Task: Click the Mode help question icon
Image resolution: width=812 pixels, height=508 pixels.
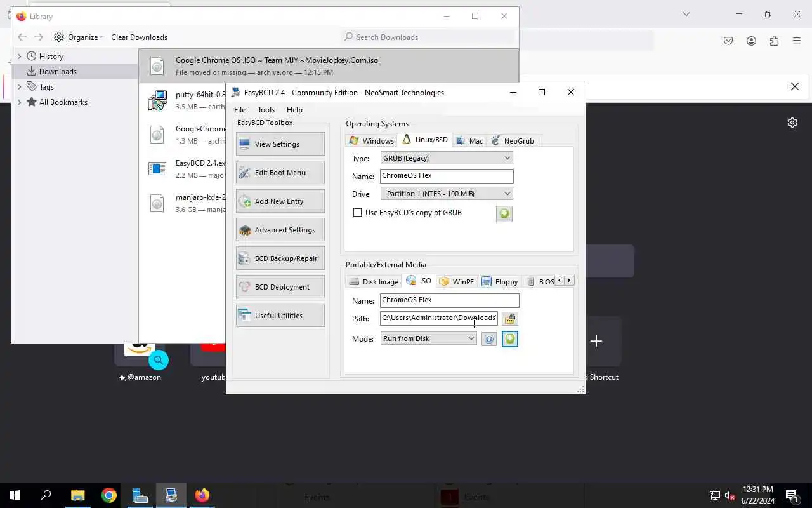Action: click(489, 340)
